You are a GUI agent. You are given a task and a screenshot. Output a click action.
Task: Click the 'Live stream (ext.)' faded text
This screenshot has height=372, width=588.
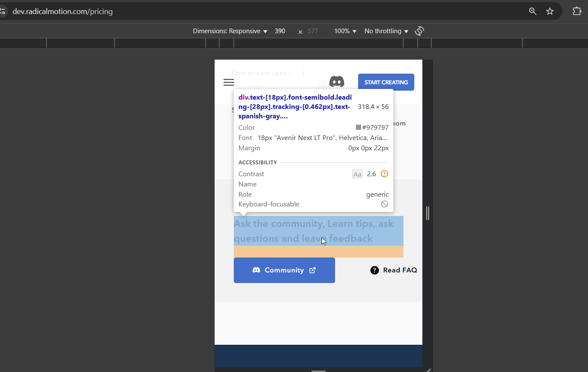click(261, 73)
